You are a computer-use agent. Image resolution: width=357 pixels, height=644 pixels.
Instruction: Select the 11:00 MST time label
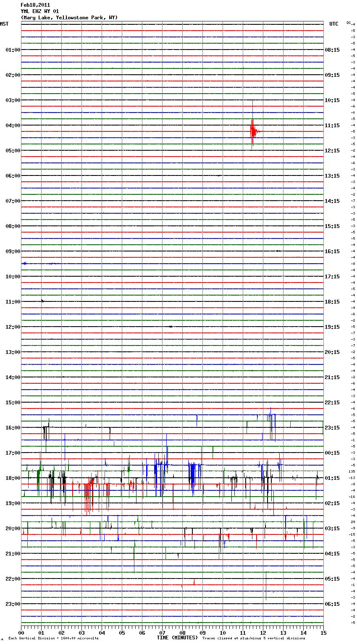coord(13,302)
